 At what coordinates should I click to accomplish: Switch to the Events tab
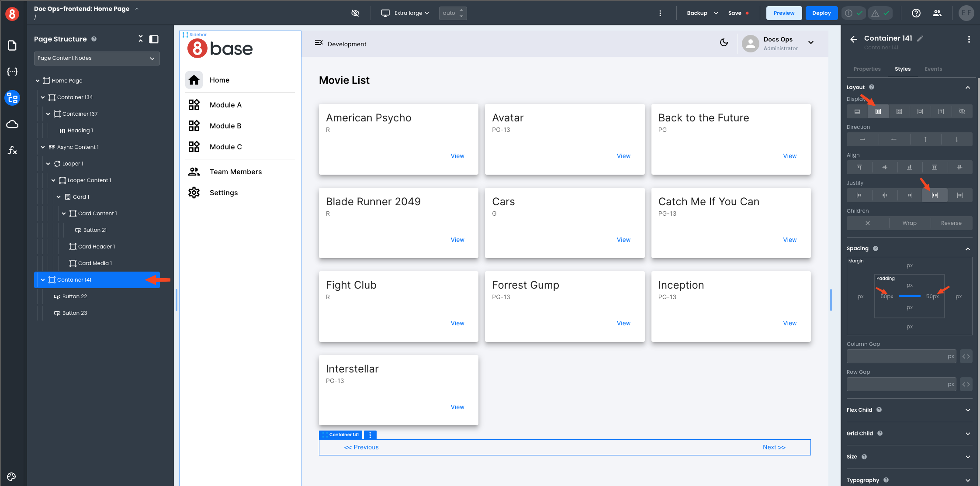[933, 69]
